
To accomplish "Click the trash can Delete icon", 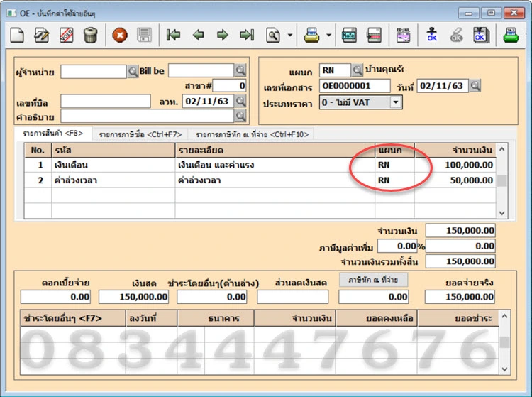I will [x=91, y=35].
